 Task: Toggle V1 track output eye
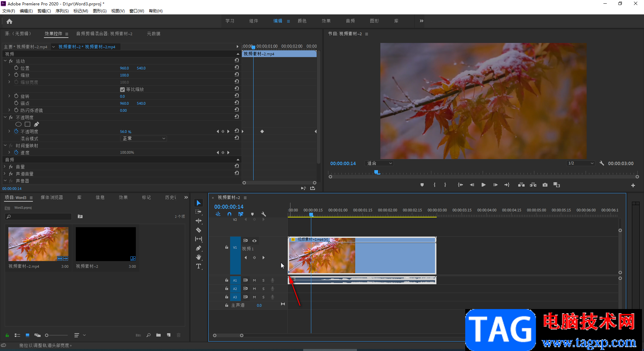[x=255, y=241]
